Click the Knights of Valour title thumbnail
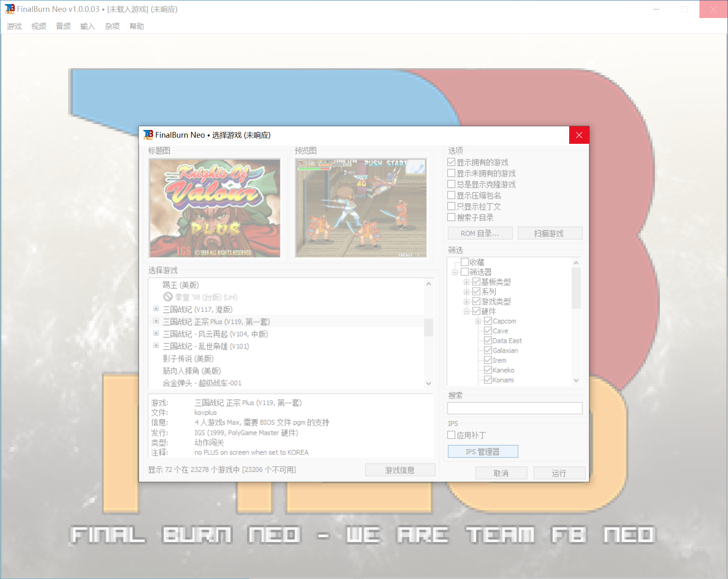Viewport: 728px width, 579px height. [x=215, y=208]
